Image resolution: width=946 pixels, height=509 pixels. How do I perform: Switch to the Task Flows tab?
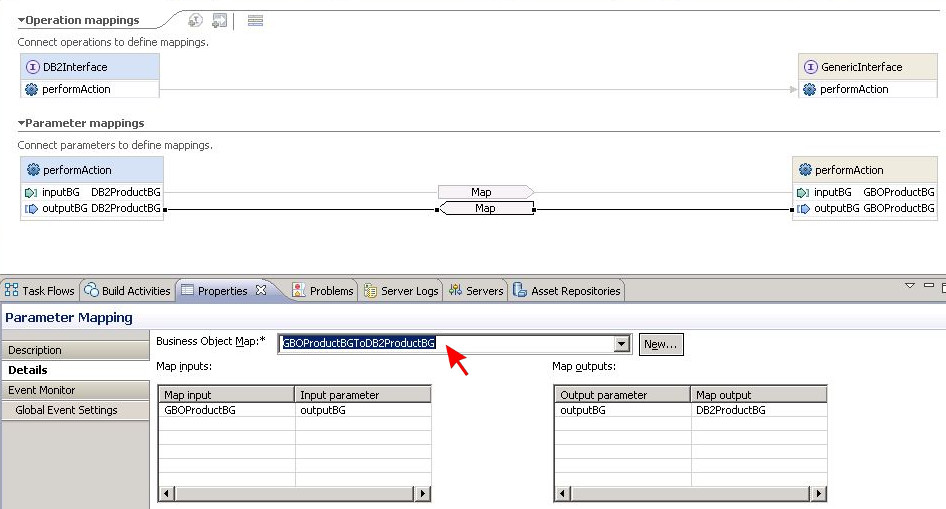coord(40,291)
